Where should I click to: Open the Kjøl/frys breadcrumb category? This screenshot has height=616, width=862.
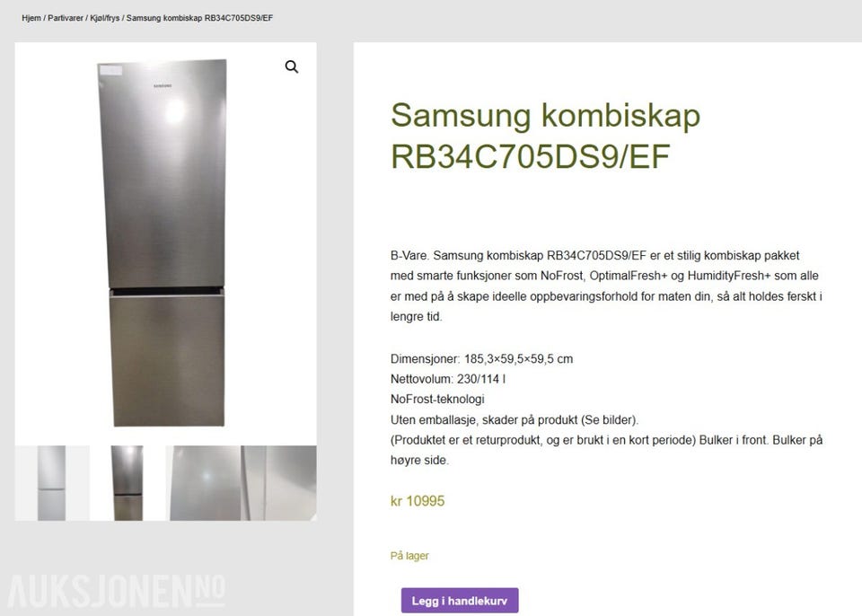point(105,18)
